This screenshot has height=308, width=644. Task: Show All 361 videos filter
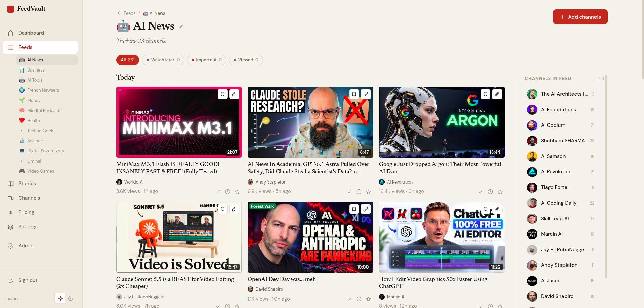coord(128,60)
